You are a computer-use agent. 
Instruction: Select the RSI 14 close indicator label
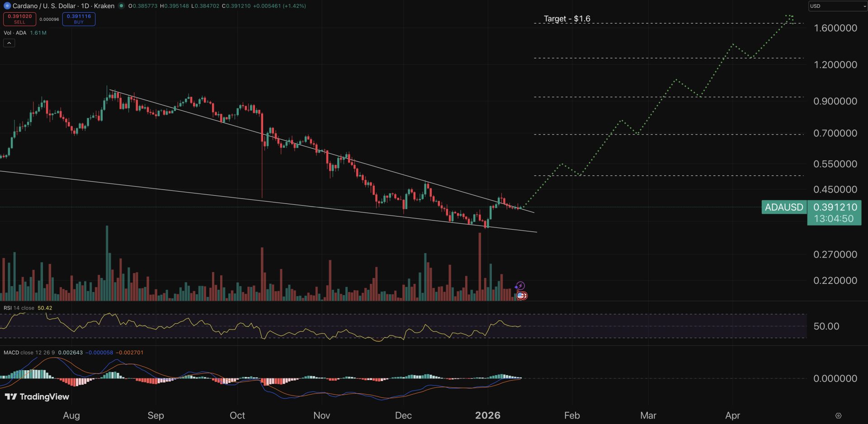(x=19, y=308)
